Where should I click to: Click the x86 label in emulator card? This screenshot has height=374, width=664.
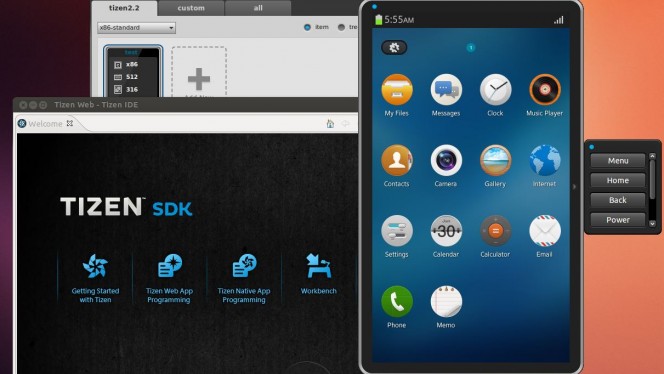[x=132, y=64]
